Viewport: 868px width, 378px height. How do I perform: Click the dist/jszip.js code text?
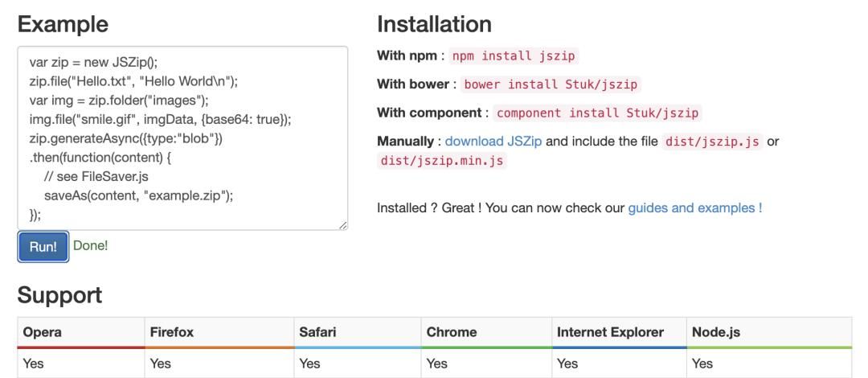[x=712, y=142]
